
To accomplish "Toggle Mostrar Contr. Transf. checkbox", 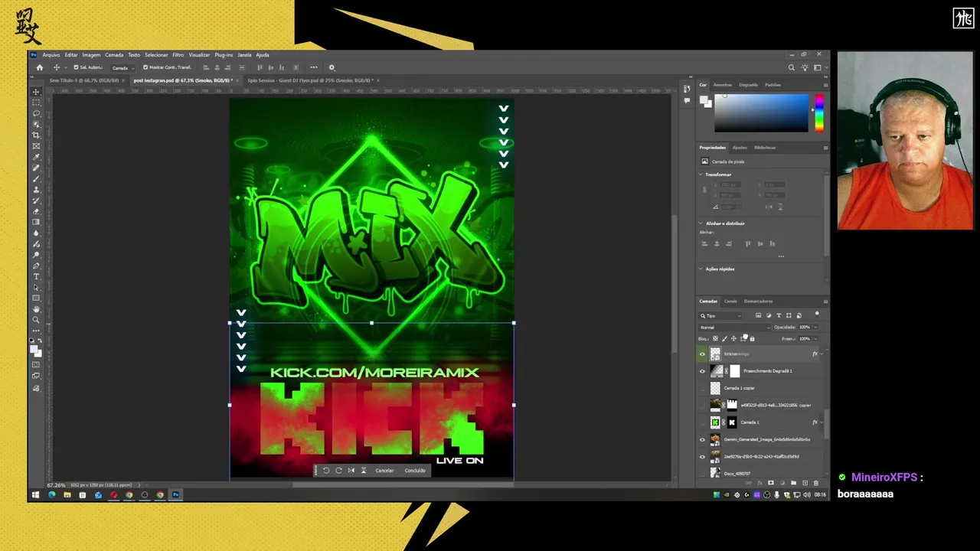I will point(145,67).
